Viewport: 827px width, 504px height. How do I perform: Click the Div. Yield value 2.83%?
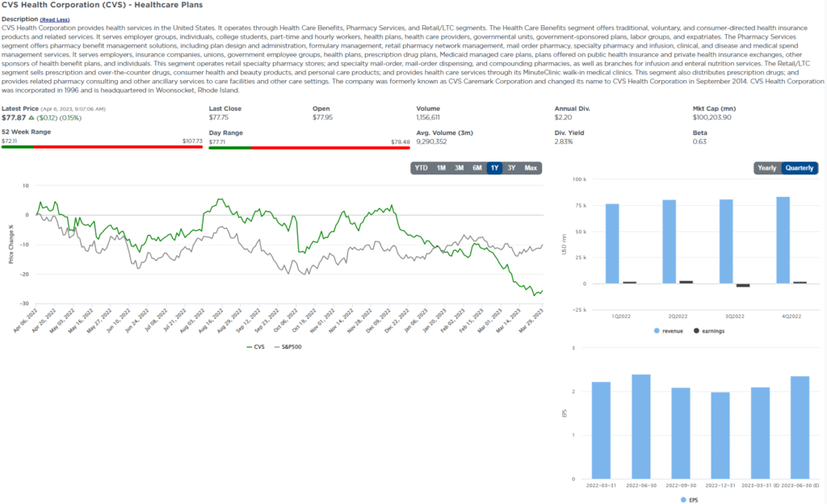tap(563, 142)
